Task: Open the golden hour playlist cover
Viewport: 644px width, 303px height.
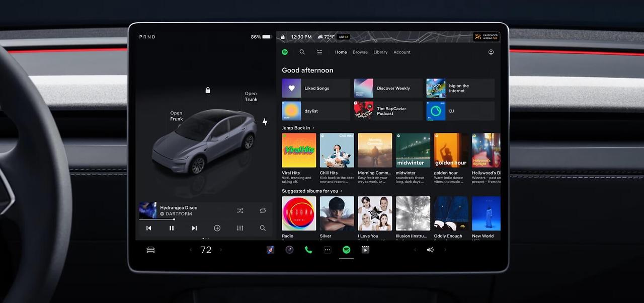Action: click(451, 150)
